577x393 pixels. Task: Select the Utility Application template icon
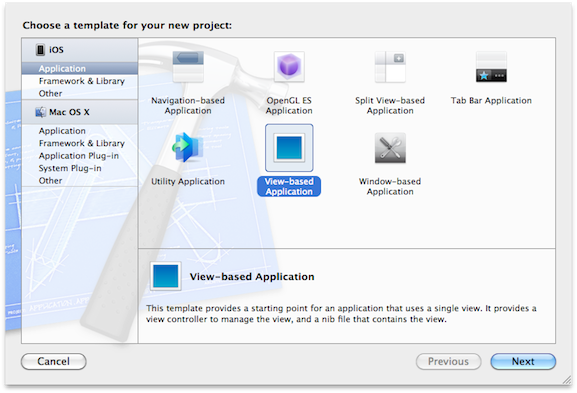[188, 148]
